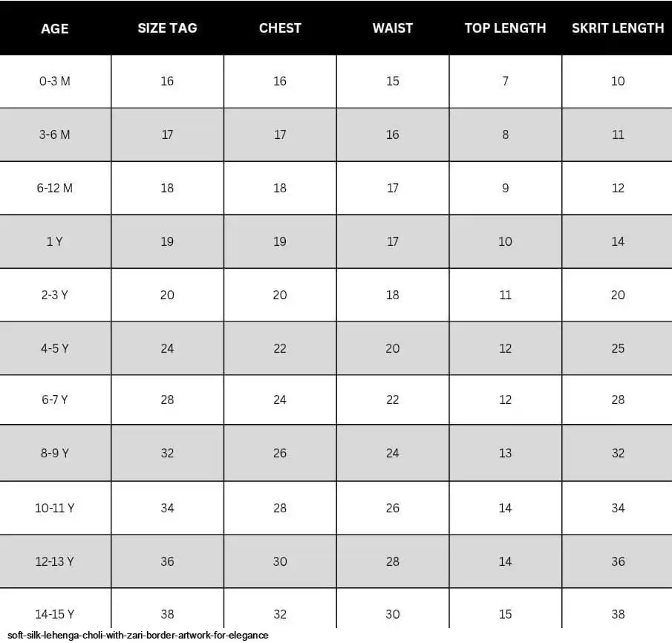Click the WAIST column header

393,28
